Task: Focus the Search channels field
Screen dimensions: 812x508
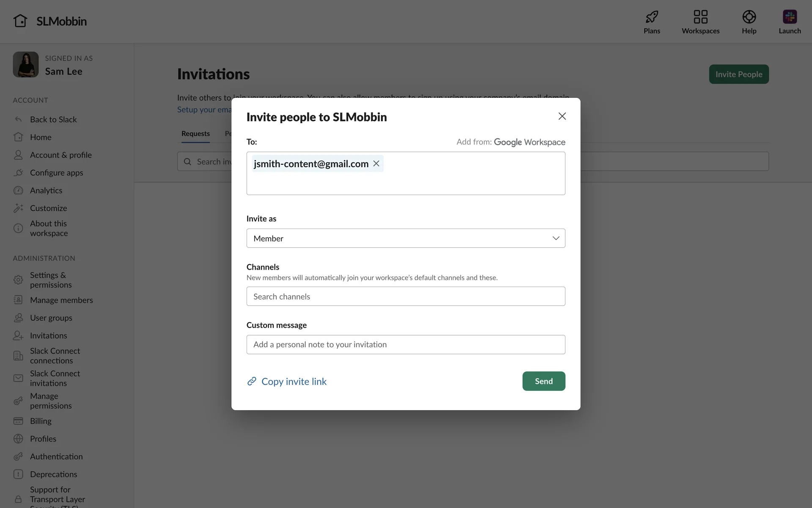Action: (x=406, y=296)
